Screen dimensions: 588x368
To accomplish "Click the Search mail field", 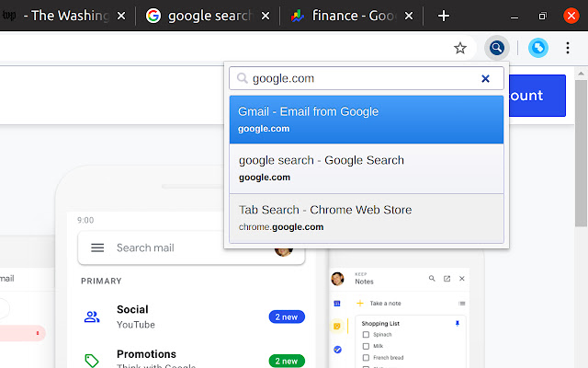I will [x=184, y=247].
